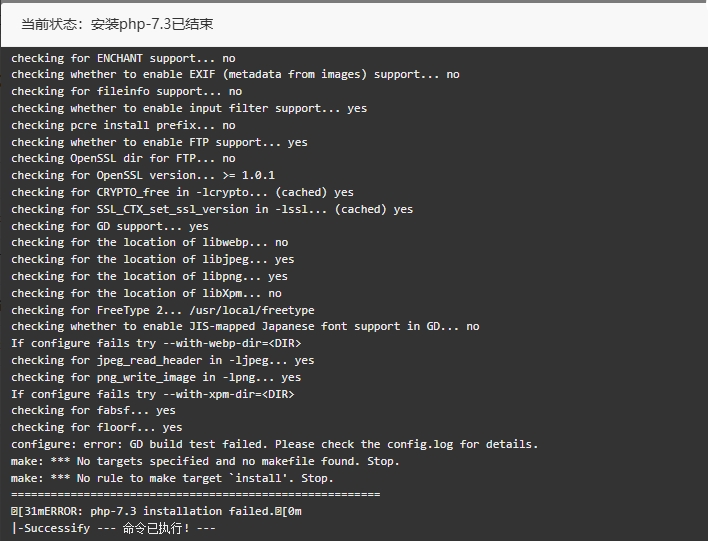Select the fileinfo support log line
The height and width of the screenshot is (541, 708).
coord(126,91)
